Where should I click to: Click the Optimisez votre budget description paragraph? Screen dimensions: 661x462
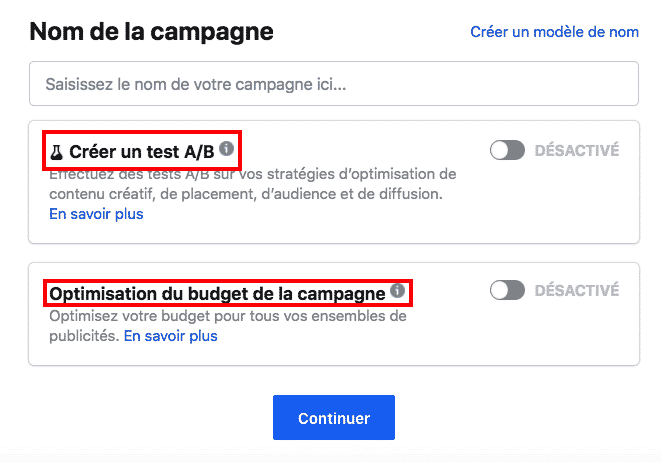[x=228, y=326]
